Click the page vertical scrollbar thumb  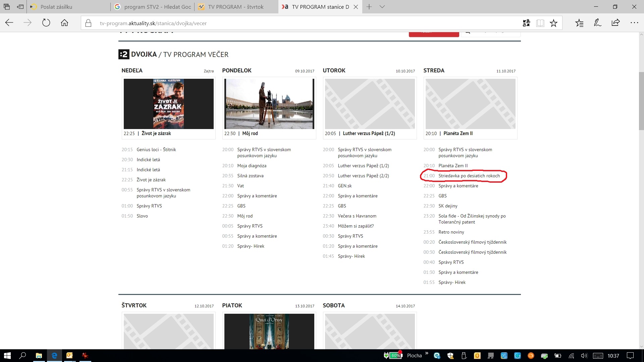pos(641,101)
